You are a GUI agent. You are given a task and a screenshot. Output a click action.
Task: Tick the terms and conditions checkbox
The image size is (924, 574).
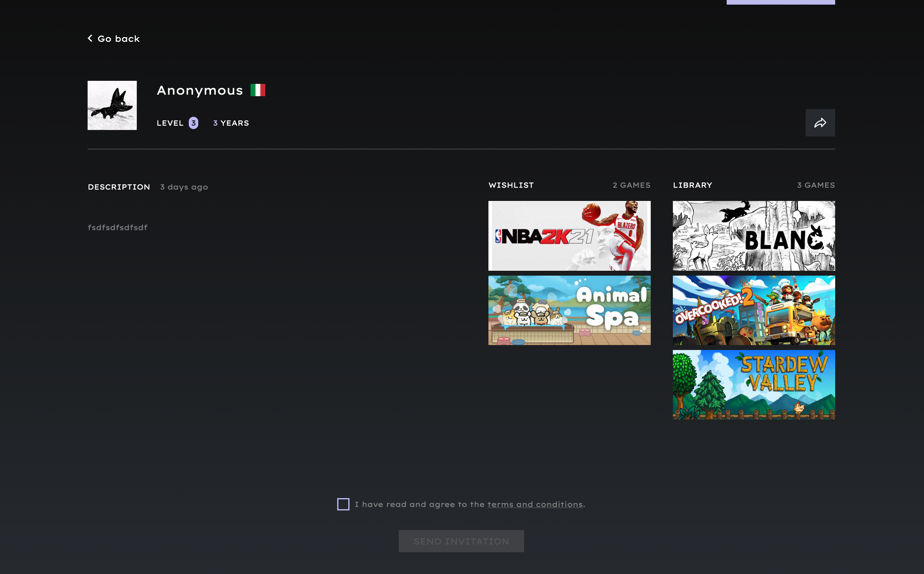(343, 504)
